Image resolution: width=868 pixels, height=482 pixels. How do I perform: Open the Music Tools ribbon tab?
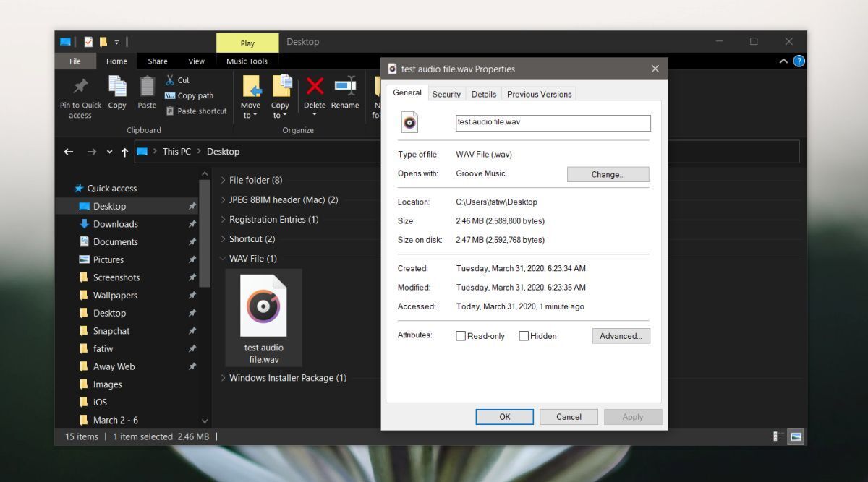tap(247, 61)
